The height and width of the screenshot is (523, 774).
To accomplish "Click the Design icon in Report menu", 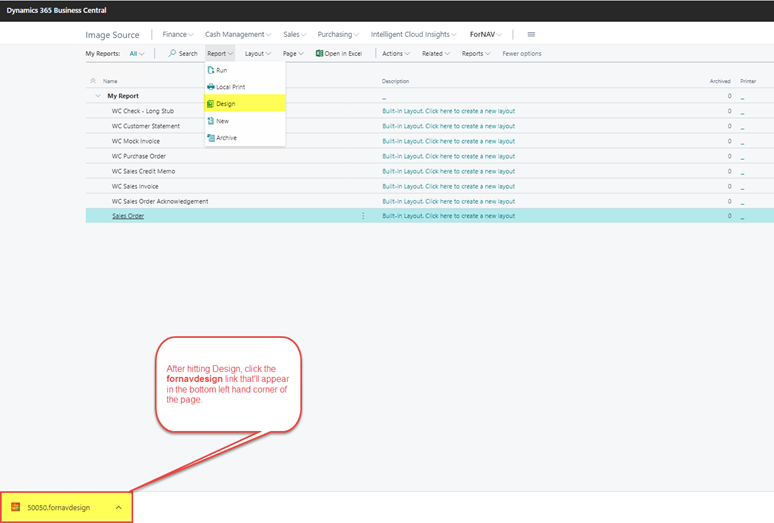I will coord(210,104).
